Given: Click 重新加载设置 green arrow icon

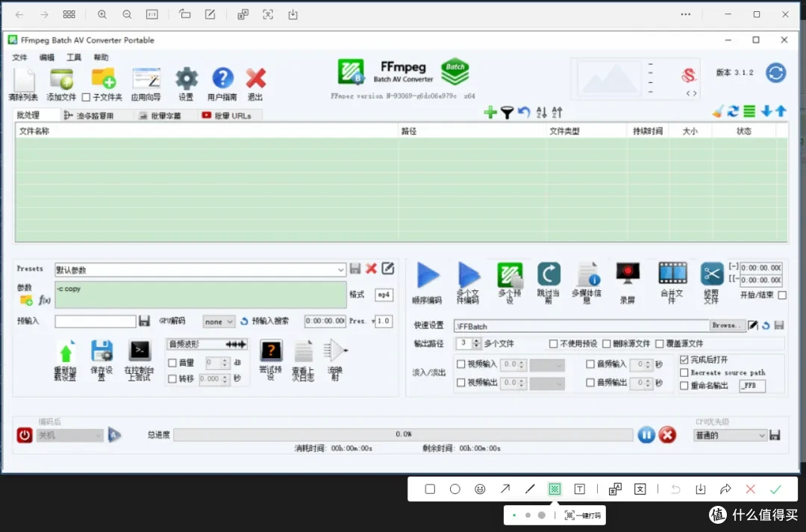Looking at the screenshot, I should pyautogui.click(x=65, y=352).
